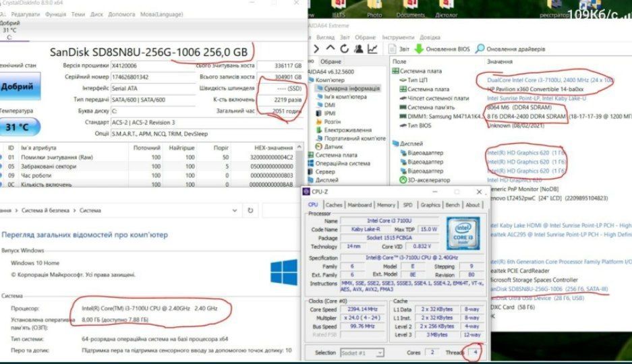The width and height of the screenshot is (632, 364).
Task: Click the CPU-Z title bar app icon
Action: [x=306, y=191]
